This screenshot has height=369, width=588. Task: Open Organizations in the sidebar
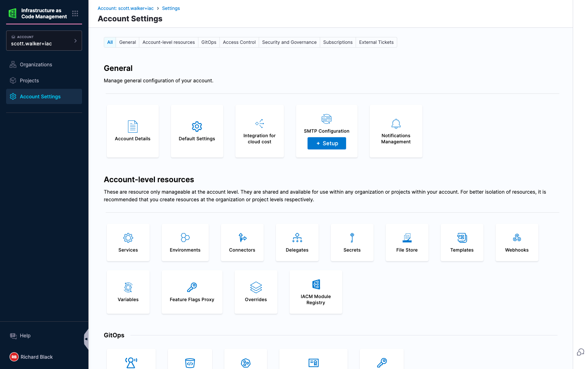44,65
